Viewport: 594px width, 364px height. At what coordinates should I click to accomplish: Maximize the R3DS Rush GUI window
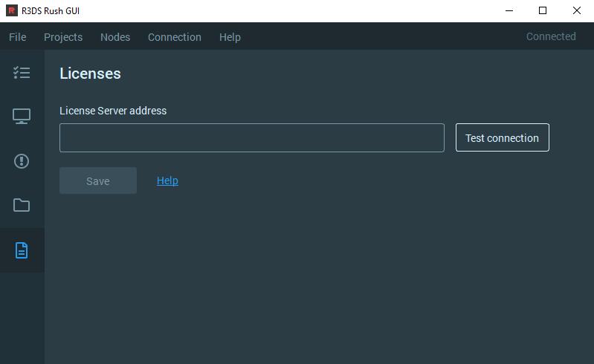(543, 10)
